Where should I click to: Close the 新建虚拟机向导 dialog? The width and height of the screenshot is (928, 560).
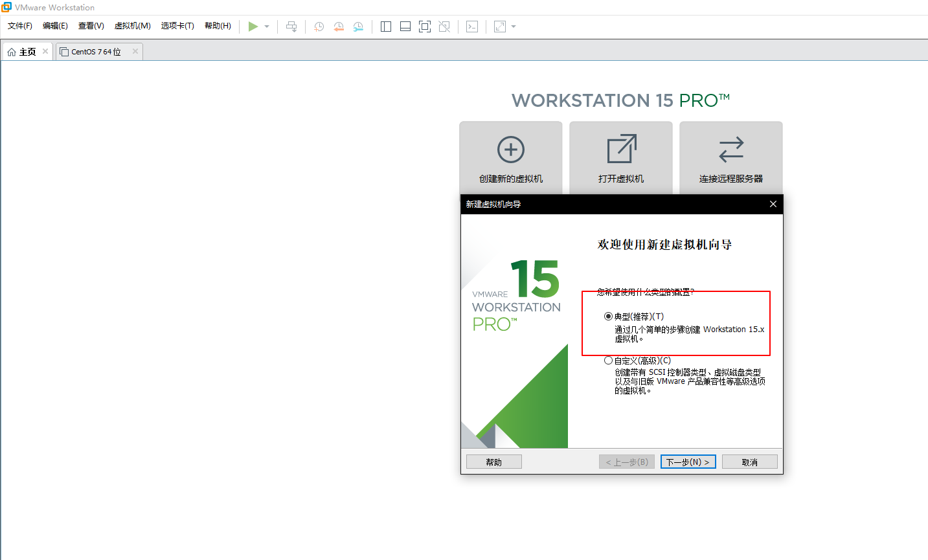[x=773, y=204]
